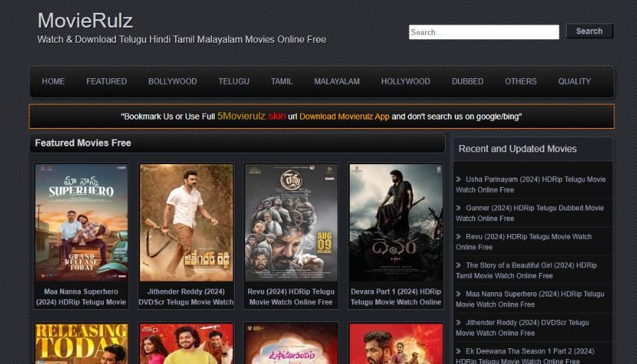Open the Revu movie poster thumbnail
Viewport: 637px width, 364px height.
[291, 223]
